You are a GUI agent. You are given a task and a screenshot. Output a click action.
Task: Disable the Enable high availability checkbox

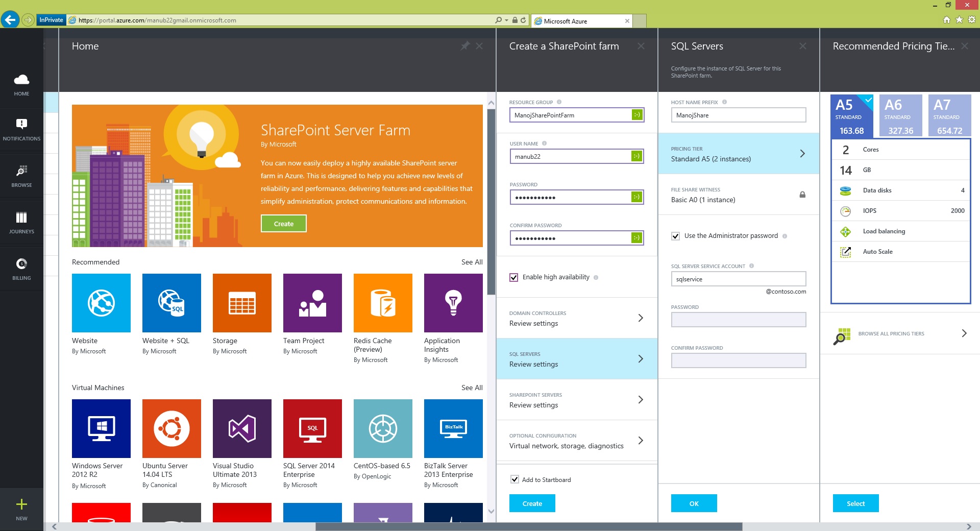click(x=514, y=277)
